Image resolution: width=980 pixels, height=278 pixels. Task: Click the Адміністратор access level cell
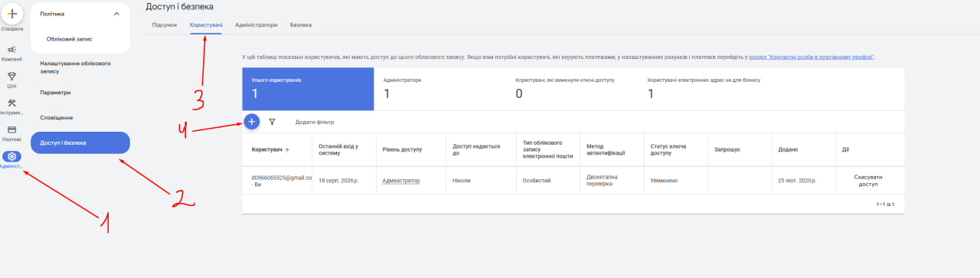click(x=401, y=181)
